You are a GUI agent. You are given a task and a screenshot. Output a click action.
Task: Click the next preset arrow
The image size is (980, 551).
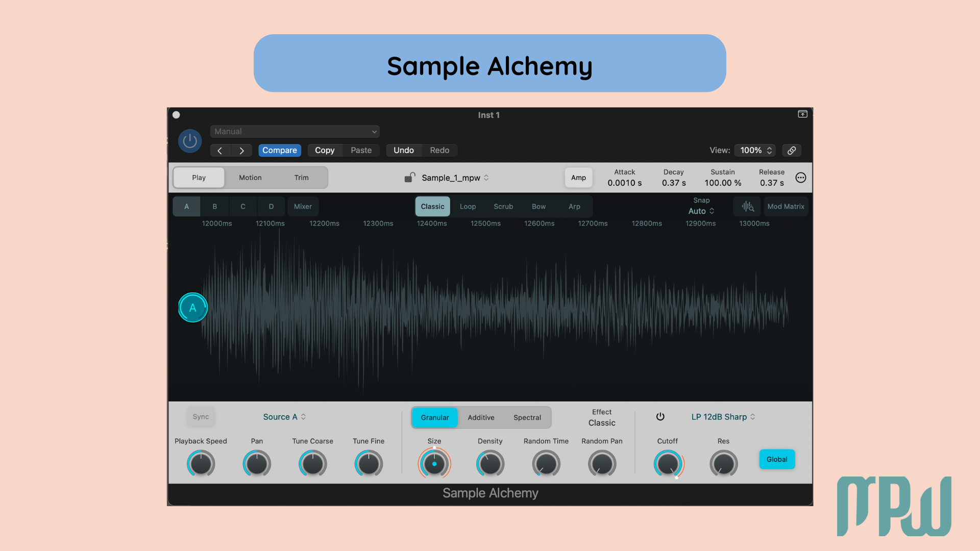[x=242, y=150]
